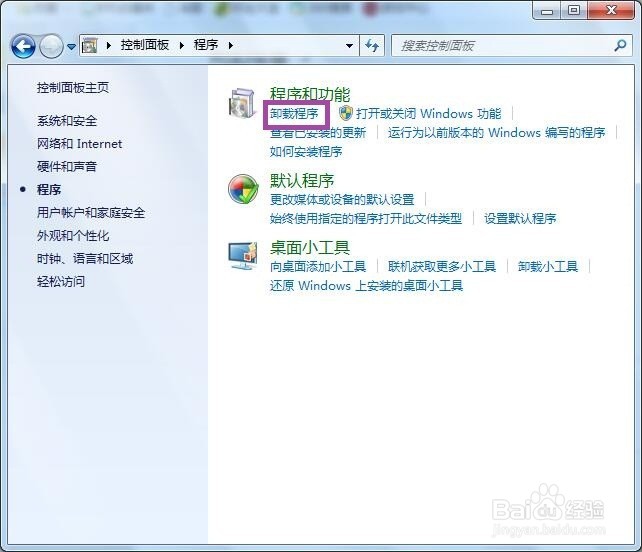642x552 pixels.
Task: Open the 桌面小工具 heading
Action: (x=310, y=247)
